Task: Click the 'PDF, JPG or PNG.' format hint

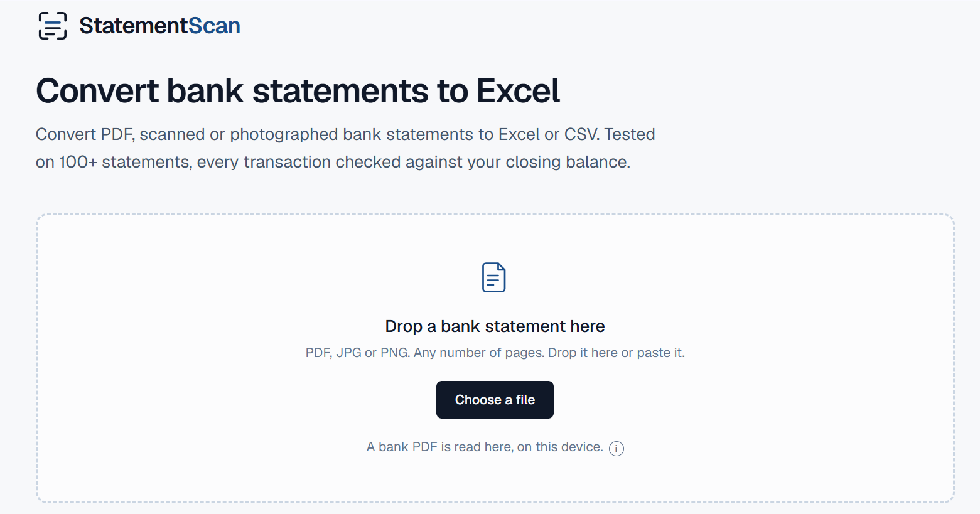Action: 358,353
